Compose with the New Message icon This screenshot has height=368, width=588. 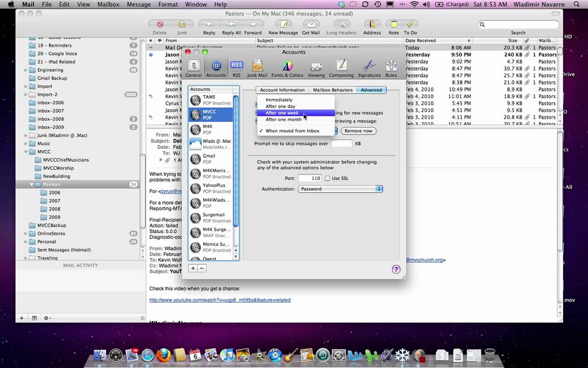(283, 24)
